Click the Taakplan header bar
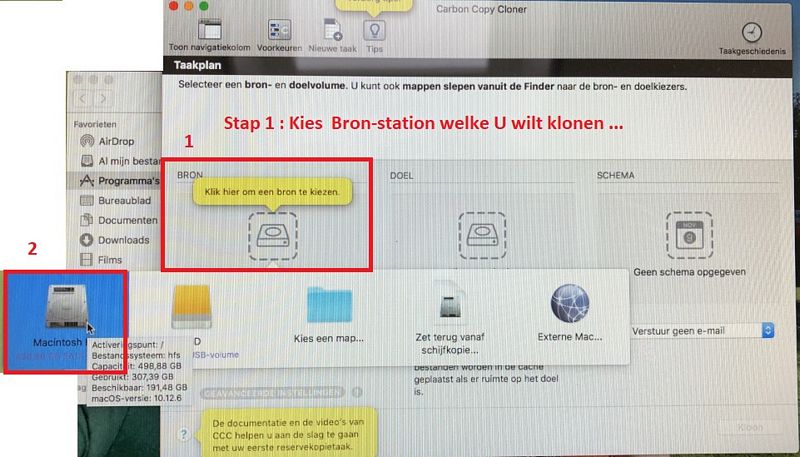The height and width of the screenshot is (457, 800). tap(478, 66)
